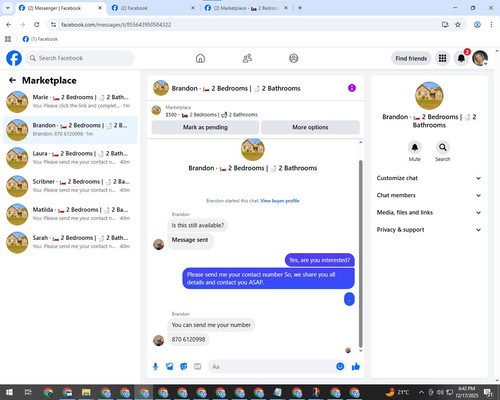Open the Laura conversation
Screen dimensions: 500x400
(70, 158)
